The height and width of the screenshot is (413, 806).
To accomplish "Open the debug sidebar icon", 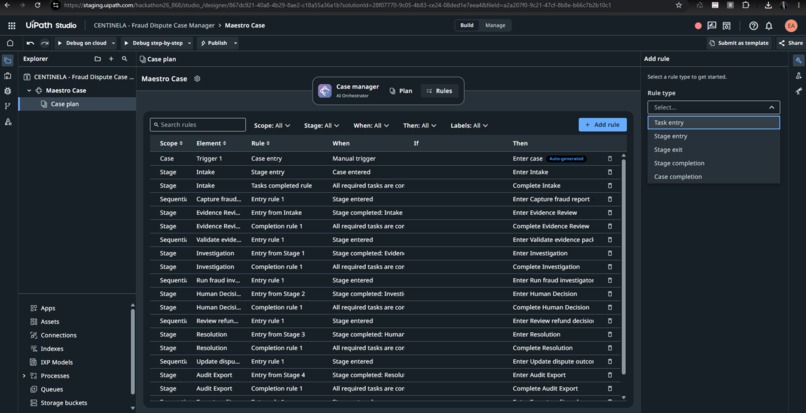I will (8, 91).
